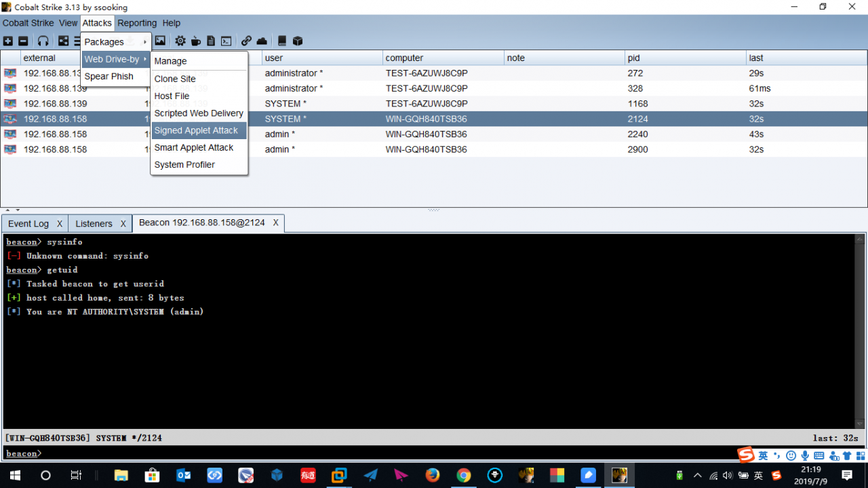Select the admin session with pid 2240

point(434,134)
